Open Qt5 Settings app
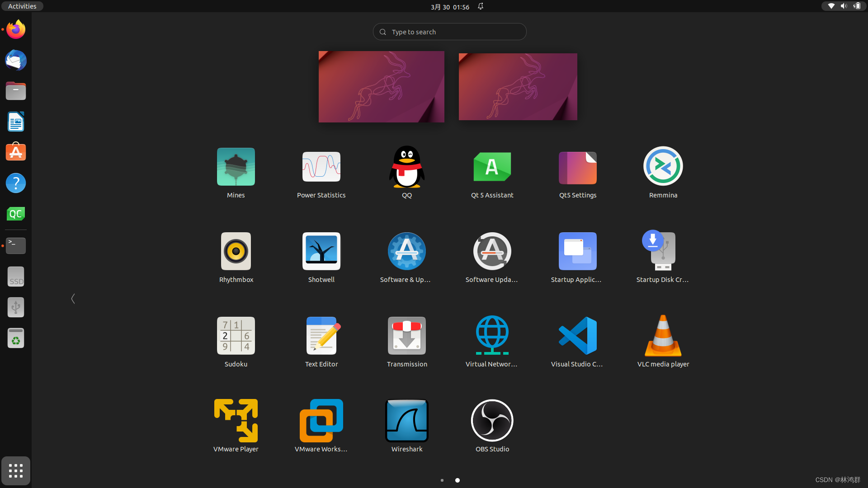This screenshot has height=488, width=868. point(577,173)
